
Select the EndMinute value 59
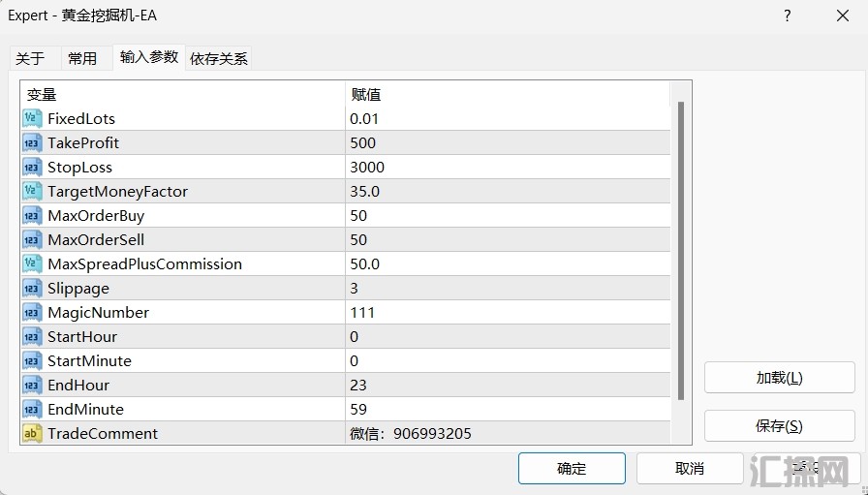click(x=358, y=409)
